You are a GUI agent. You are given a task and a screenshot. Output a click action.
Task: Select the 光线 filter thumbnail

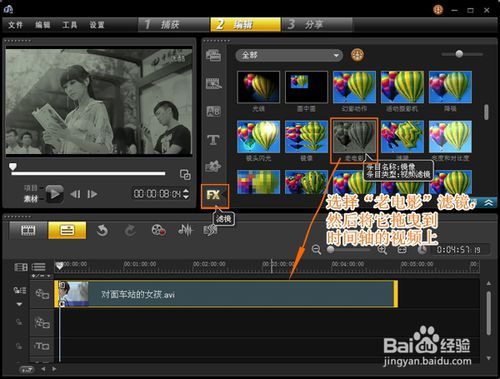point(258,87)
